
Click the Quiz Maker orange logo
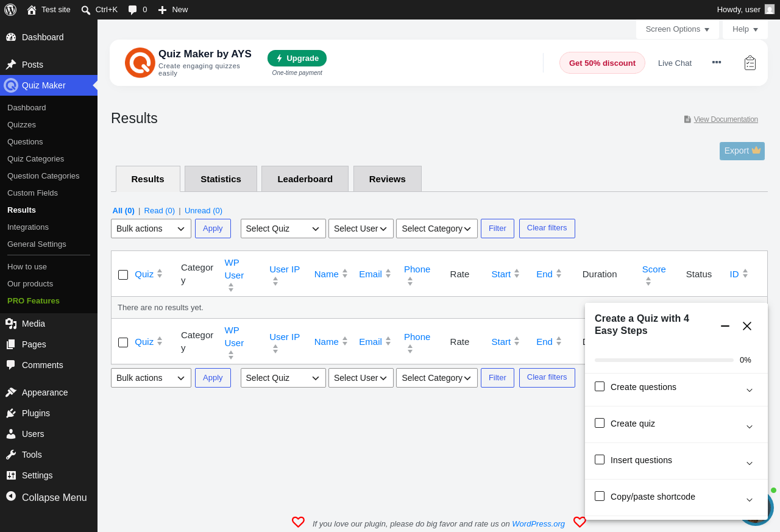[140, 63]
